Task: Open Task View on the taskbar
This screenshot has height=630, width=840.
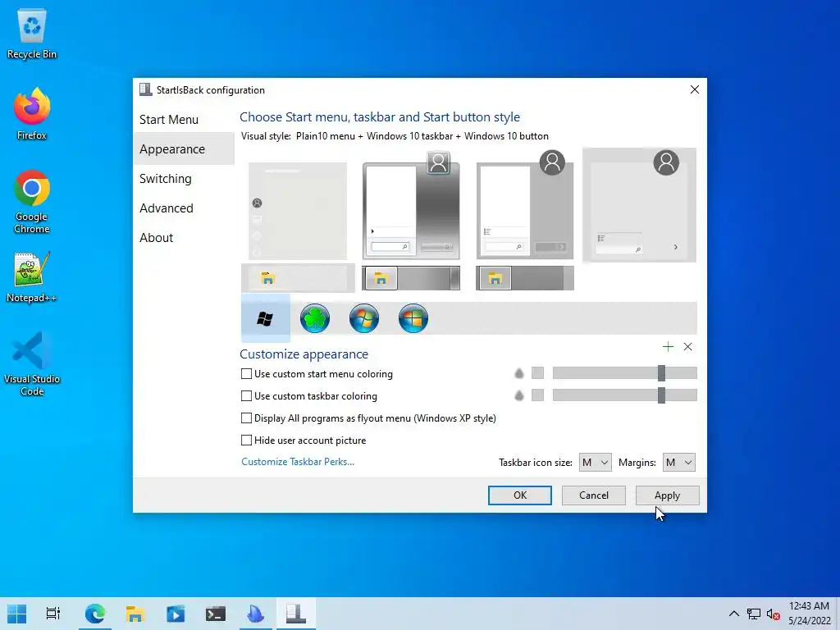Action: click(x=53, y=614)
